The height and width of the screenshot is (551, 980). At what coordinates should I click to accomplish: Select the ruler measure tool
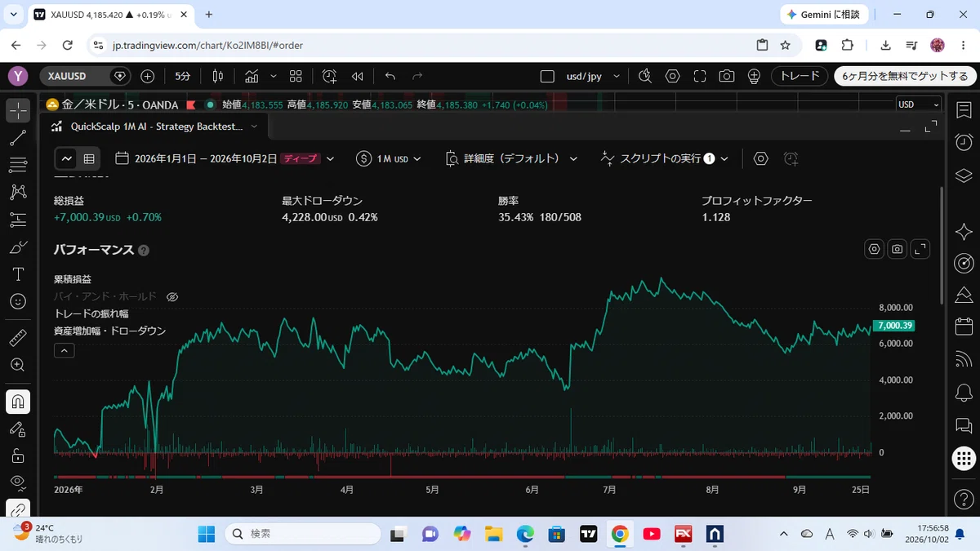(18, 336)
